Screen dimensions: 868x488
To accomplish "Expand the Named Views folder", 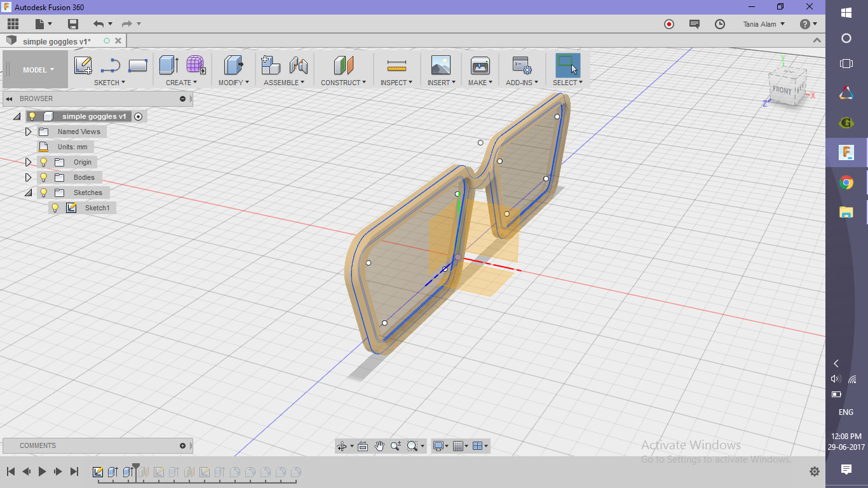I will [28, 132].
